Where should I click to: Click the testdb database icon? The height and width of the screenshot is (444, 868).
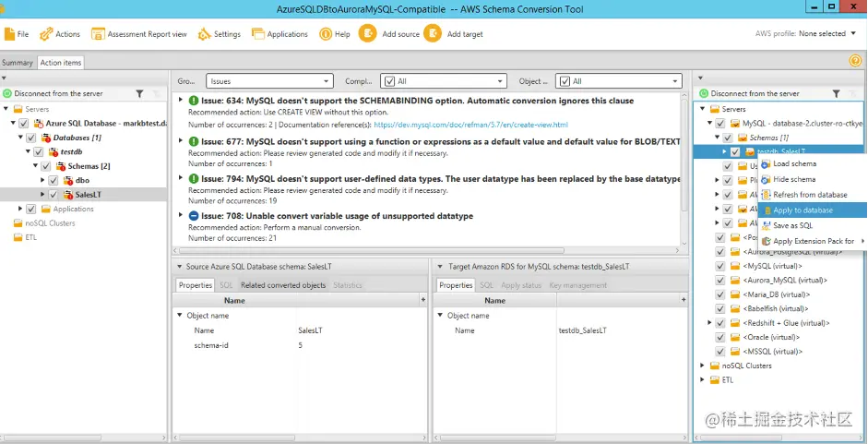click(54, 152)
